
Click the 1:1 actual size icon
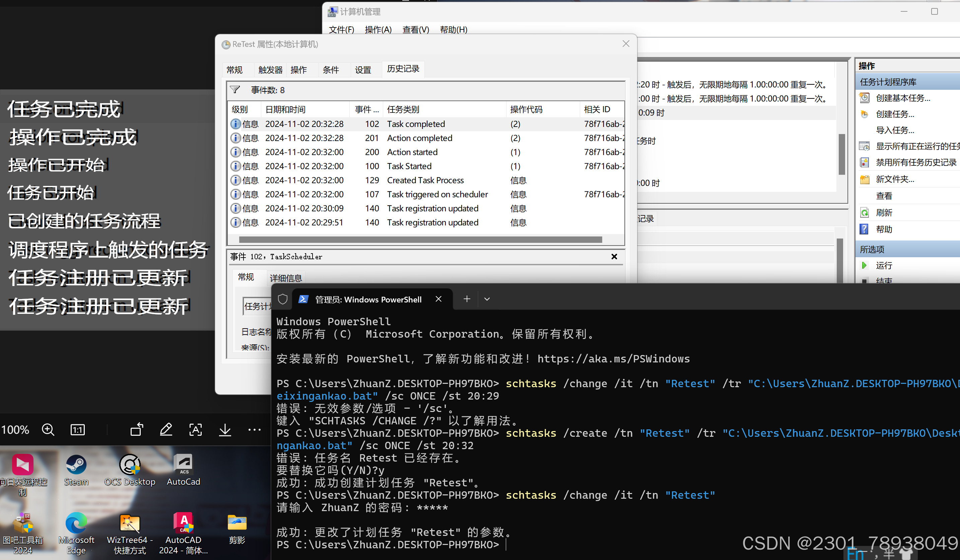77,430
